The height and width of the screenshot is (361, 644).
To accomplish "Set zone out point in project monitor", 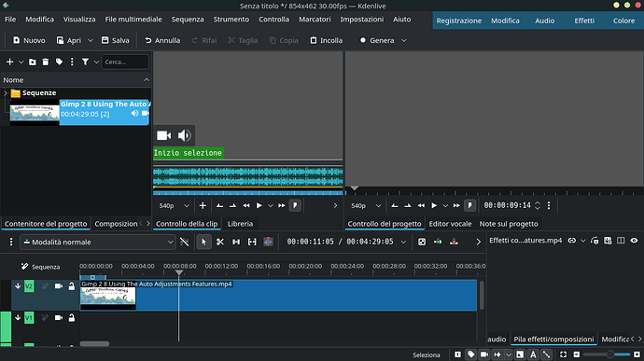I will pos(408,206).
